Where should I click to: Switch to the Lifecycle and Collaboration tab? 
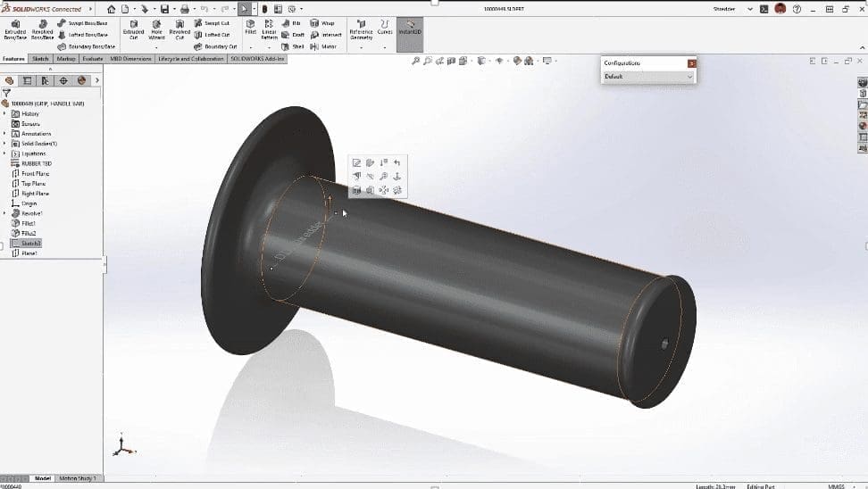(x=191, y=59)
